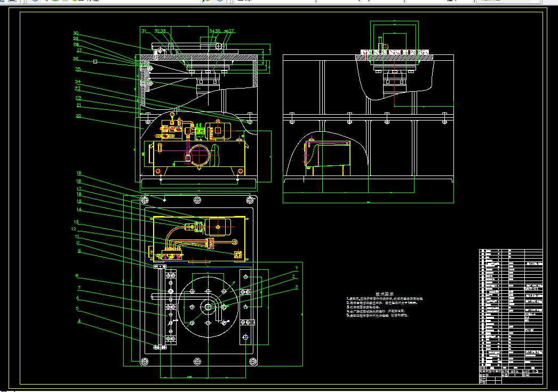Screen dimensions: 558x392
Task: Select part callout number 15
Action: pyautogui.click(x=79, y=202)
